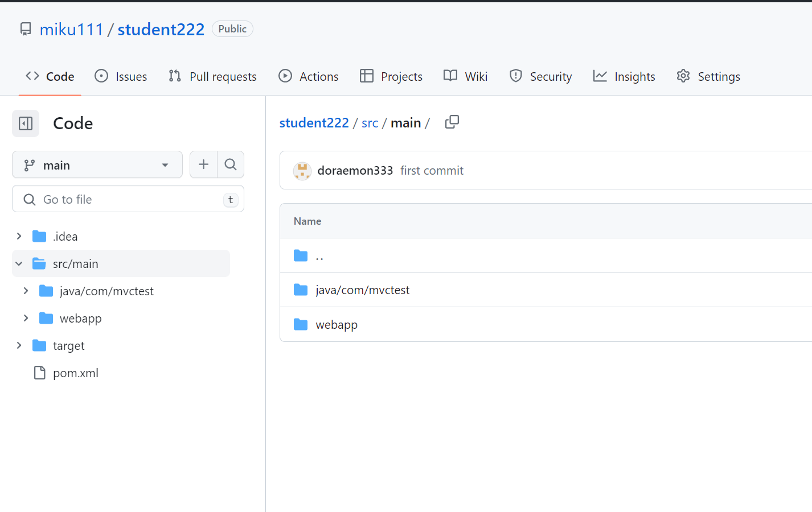Click the plus icon to create a new file
812x512 pixels.
point(203,164)
